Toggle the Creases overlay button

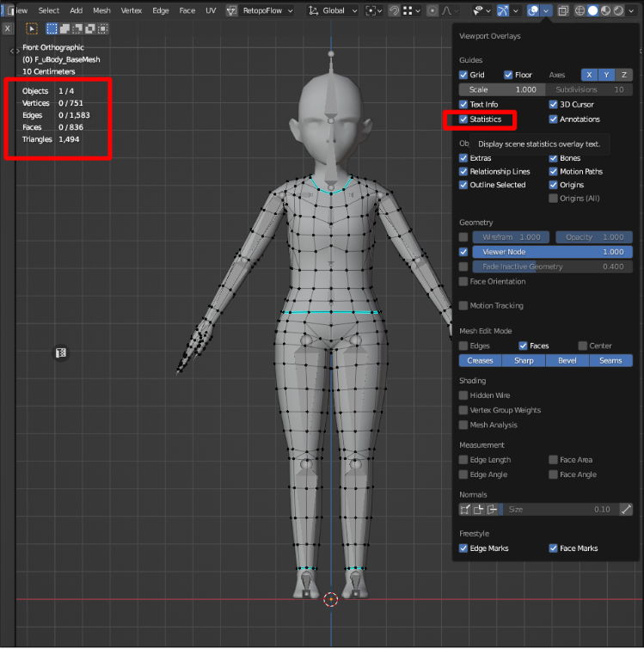480,361
